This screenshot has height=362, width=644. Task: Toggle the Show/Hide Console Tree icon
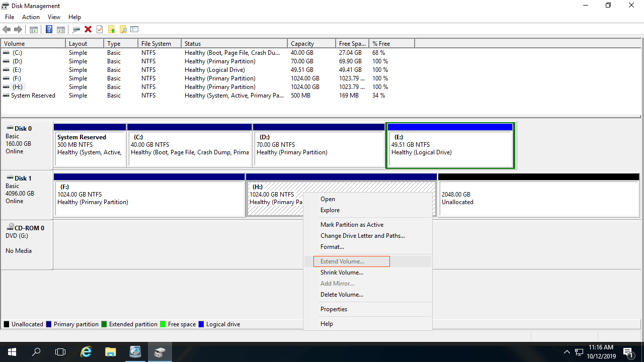tap(34, 30)
